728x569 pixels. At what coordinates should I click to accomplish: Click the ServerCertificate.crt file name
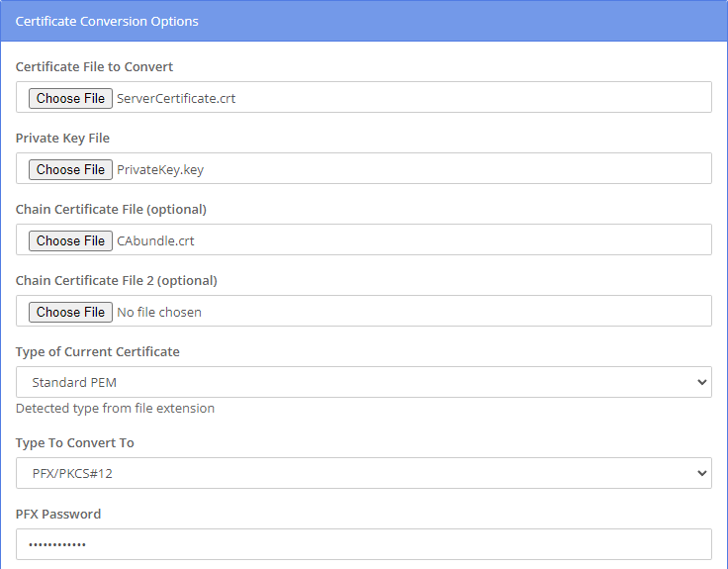click(x=176, y=99)
